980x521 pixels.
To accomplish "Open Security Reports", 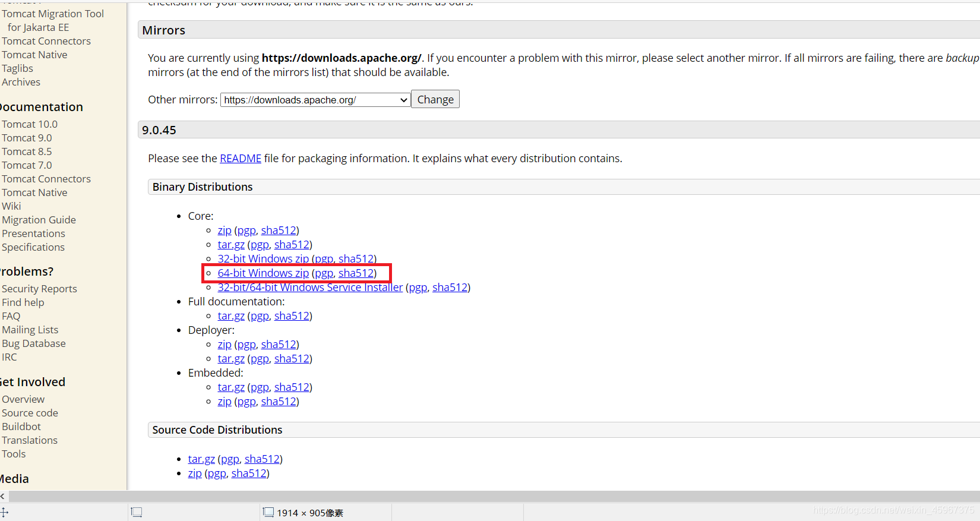I will coord(39,289).
